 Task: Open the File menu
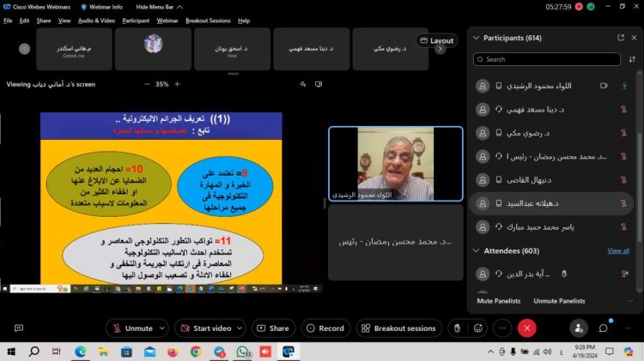8,21
